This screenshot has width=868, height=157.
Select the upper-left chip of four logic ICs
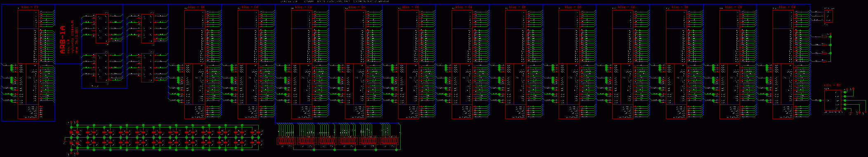(x=102, y=28)
